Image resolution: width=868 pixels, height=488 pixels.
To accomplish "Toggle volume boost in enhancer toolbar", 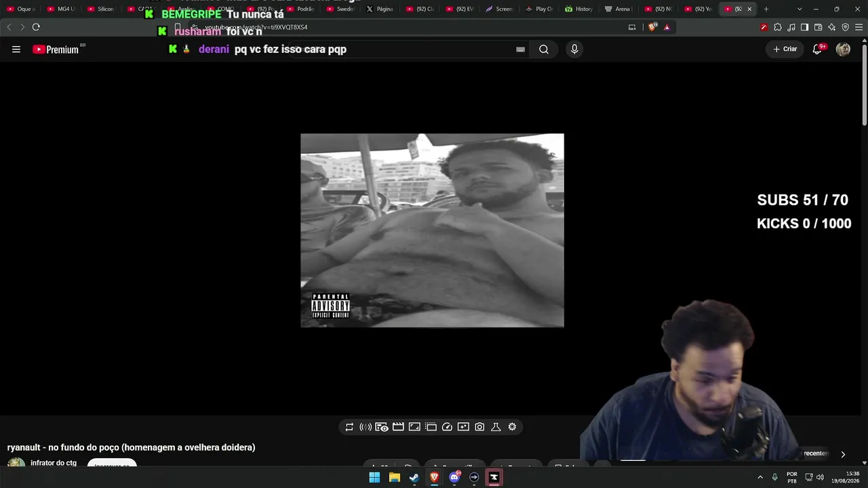I will click(366, 427).
